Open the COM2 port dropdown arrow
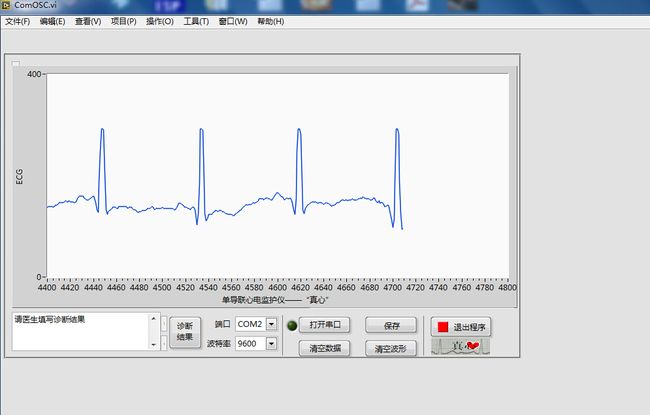 point(272,324)
